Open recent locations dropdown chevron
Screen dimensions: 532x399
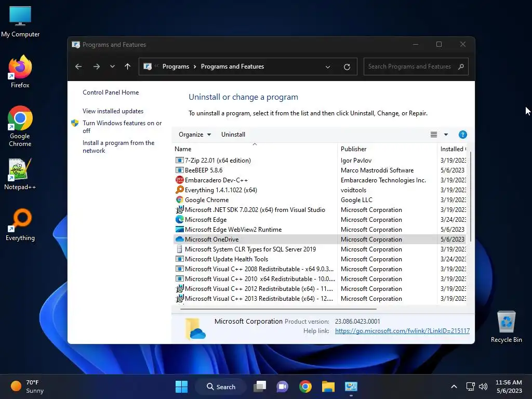tap(112, 66)
